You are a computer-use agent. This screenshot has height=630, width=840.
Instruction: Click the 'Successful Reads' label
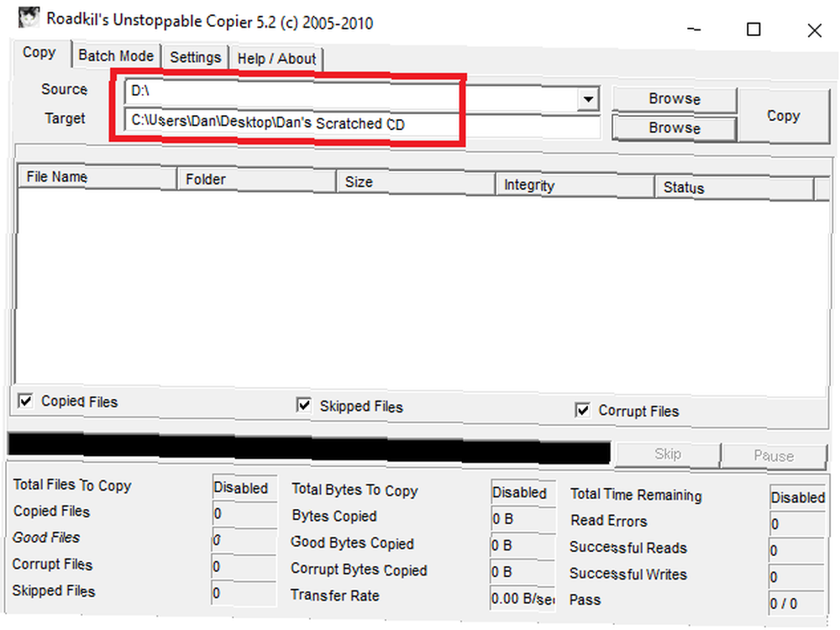coord(627,548)
